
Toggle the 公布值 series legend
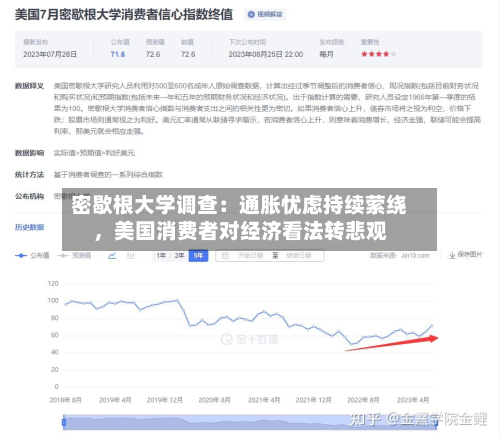(x=32, y=256)
